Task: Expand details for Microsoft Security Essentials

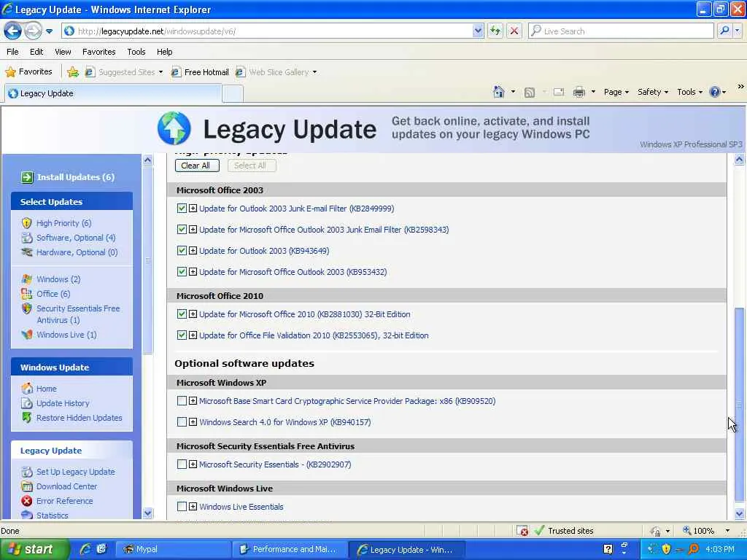Action: (x=193, y=464)
